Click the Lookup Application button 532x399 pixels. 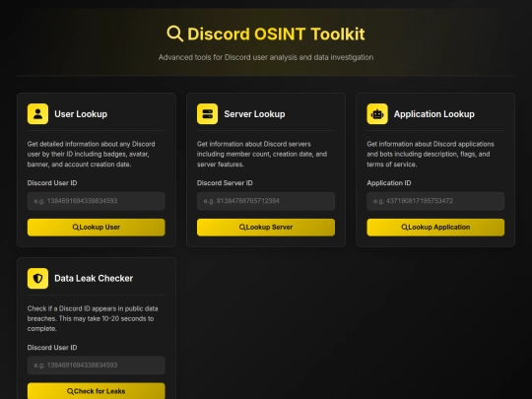click(435, 228)
